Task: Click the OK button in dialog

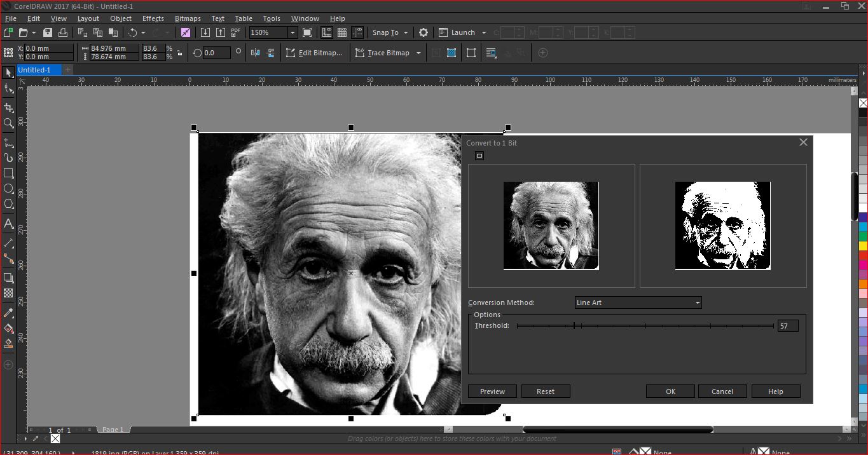Action: click(x=670, y=391)
